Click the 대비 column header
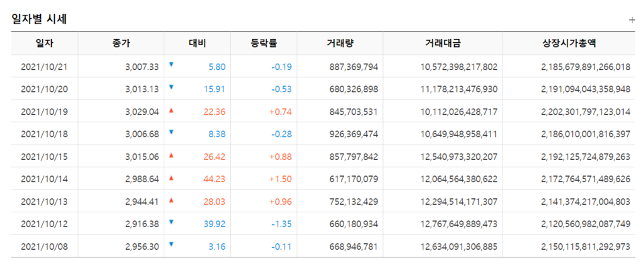 point(197,43)
